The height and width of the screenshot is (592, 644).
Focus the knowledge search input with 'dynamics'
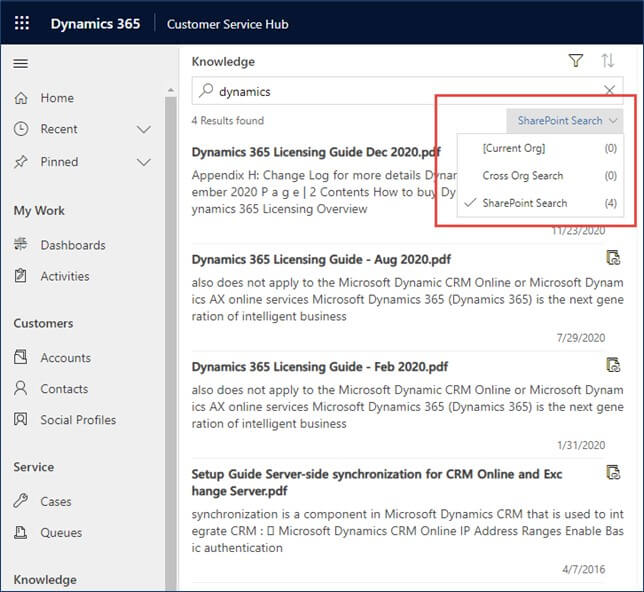click(x=407, y=90)
